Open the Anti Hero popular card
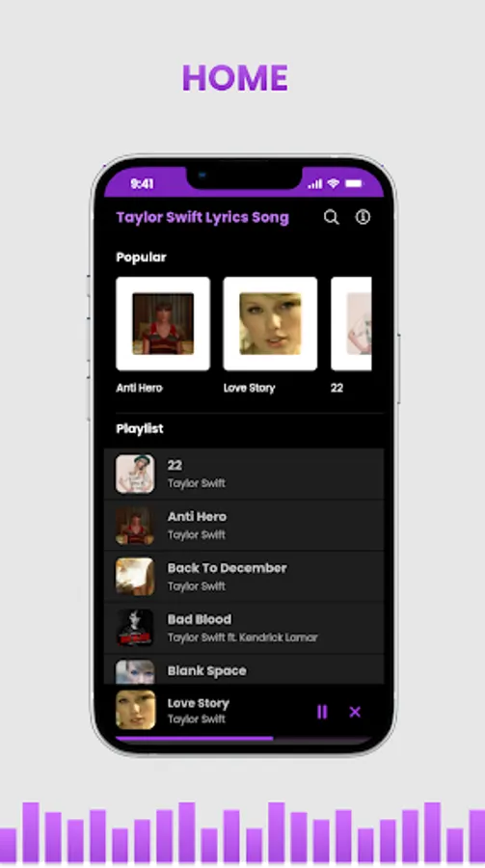The image size is (485, 868). pyautogui.click(x=163, y=324)
